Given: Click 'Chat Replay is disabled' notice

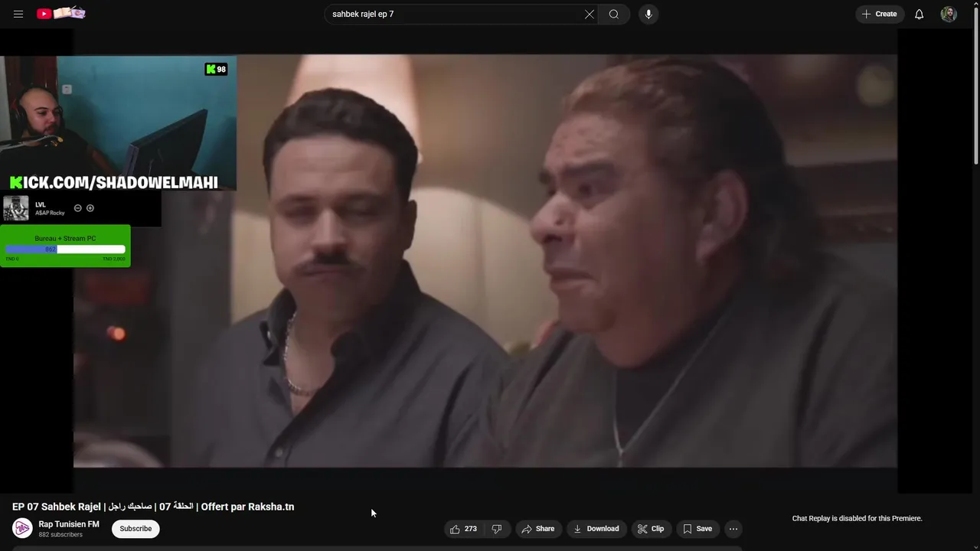Looking at the screenshot, I should [x=857, y=518].
